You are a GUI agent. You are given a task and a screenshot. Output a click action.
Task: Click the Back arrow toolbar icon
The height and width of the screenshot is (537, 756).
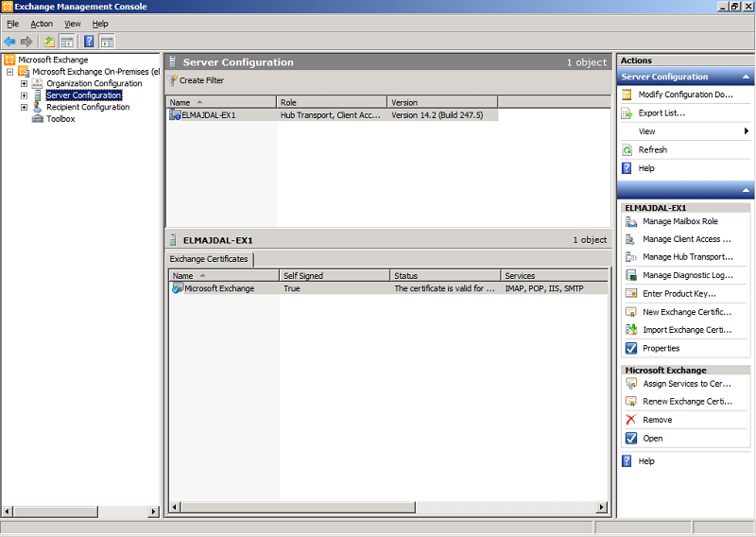9,42
